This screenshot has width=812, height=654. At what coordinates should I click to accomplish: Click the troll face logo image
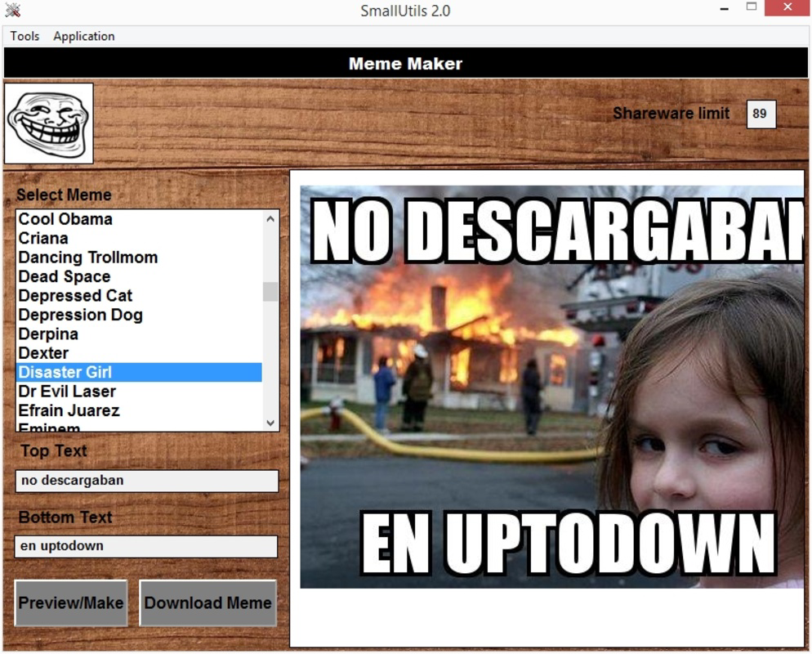coord(49,123)
